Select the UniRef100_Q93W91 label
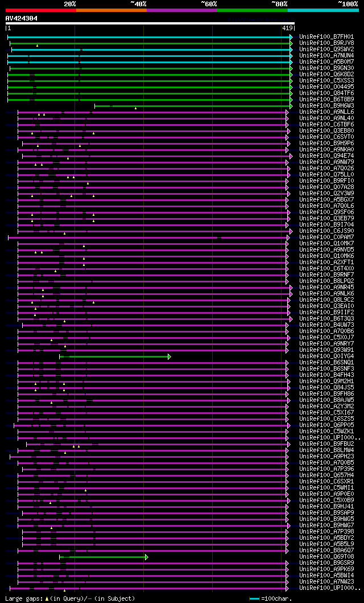 click(327, 350)
